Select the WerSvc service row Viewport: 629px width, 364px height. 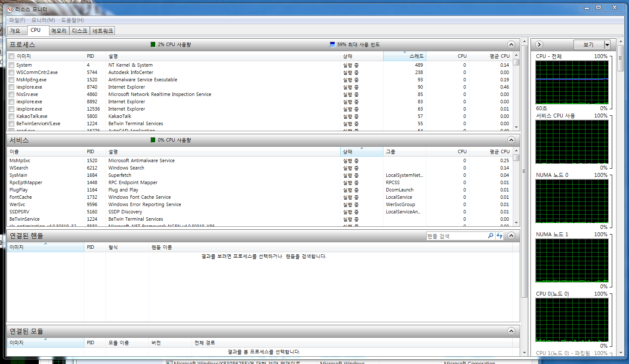[x=259, y=204]
